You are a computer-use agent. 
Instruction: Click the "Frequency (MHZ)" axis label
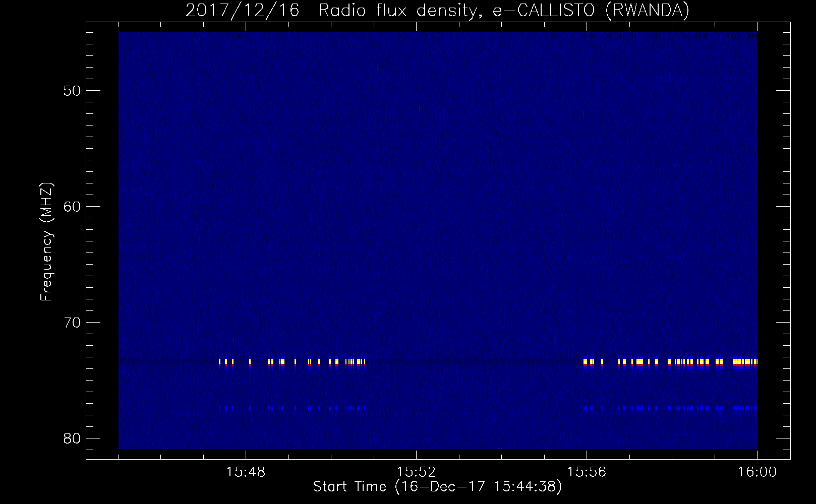[x=47, y=242]
